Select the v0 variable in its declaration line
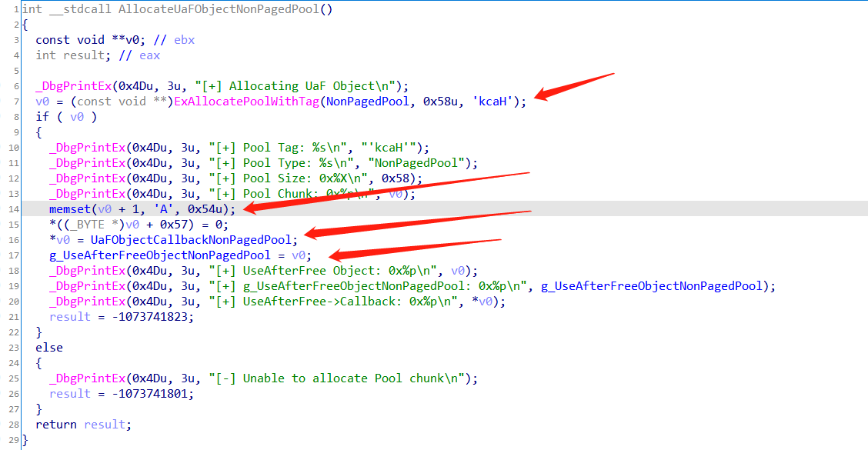 click(x=132, y=40)
